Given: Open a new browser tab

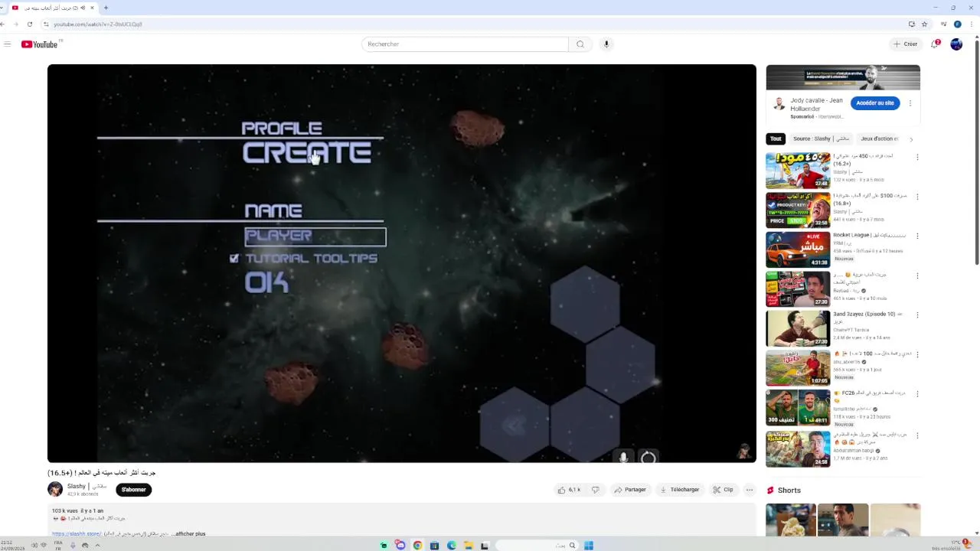Looking at the screenshot, I should [106, 8].
